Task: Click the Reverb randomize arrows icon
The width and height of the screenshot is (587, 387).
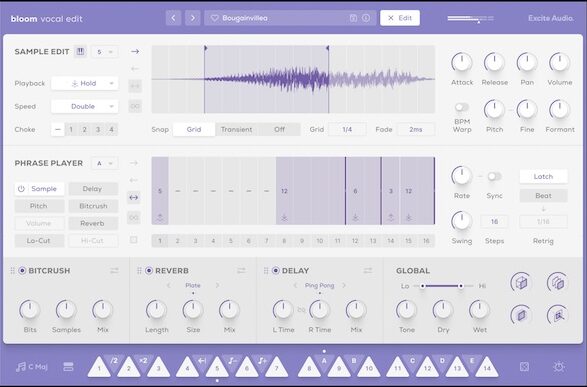Action: (x=241, y=270)
